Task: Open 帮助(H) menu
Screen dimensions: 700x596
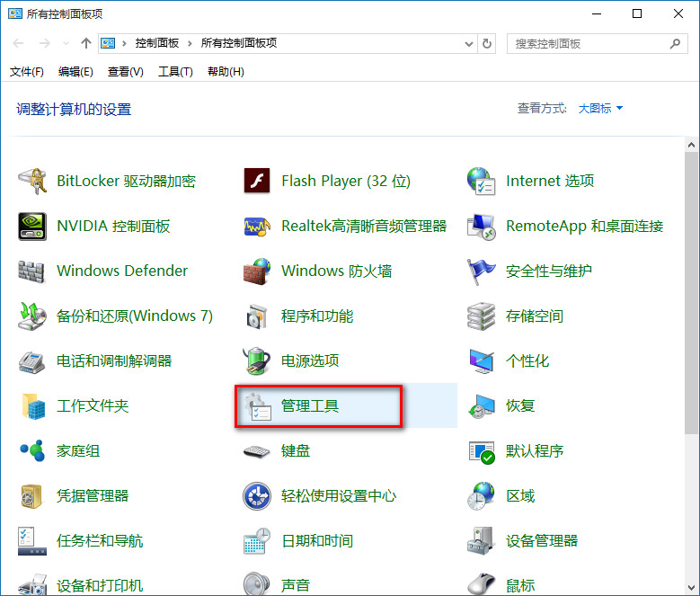Action: (x=226, y=72)
